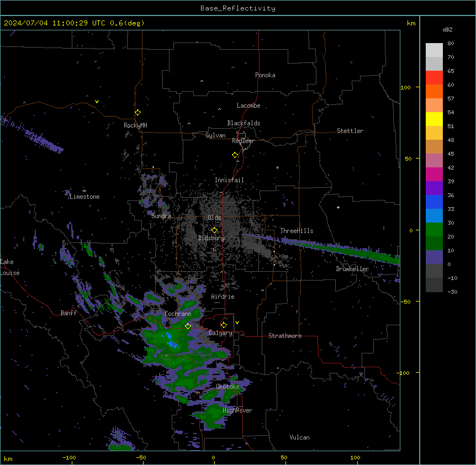The width and height of the screenshot is (476, 465).
Task: Pick the bright green 20-30 dBZ legend swatch
Action: coord(434,230)
